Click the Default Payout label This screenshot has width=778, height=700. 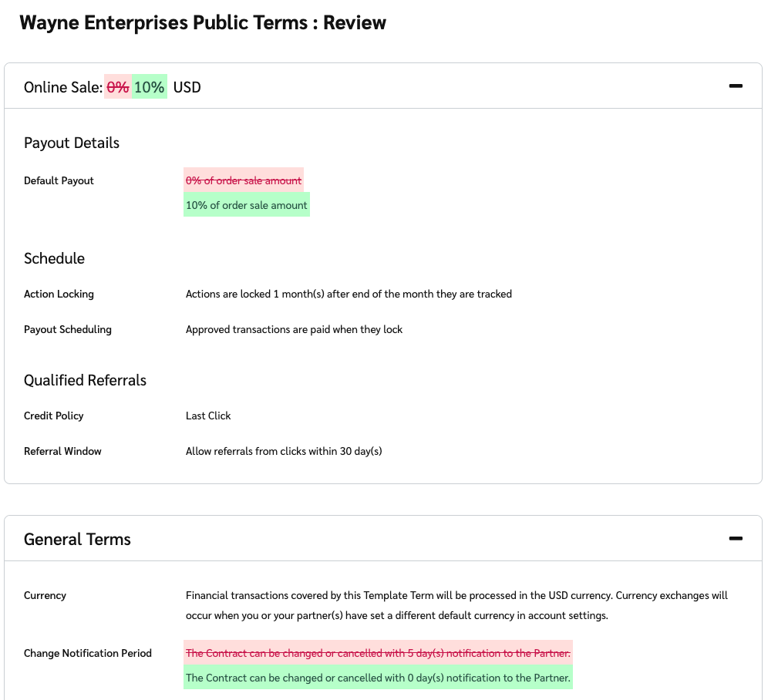tap(59, 180)
